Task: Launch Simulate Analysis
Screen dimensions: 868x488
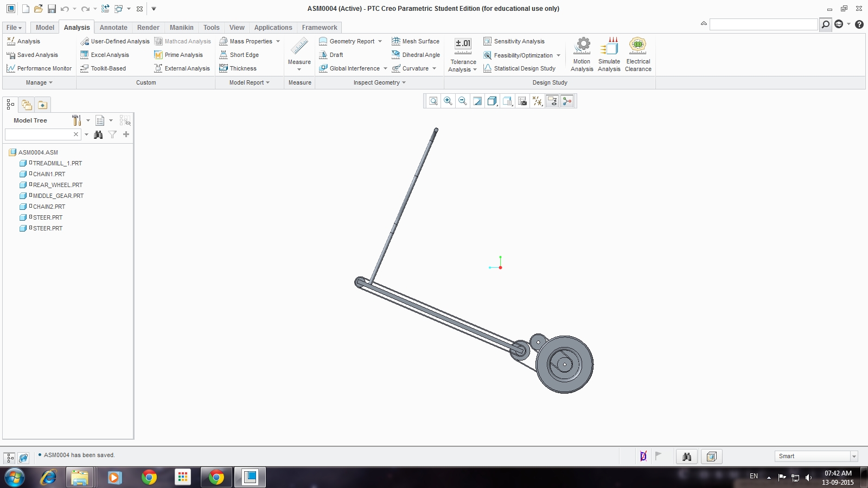Action: pyautogui.click(x=609, y=54)
